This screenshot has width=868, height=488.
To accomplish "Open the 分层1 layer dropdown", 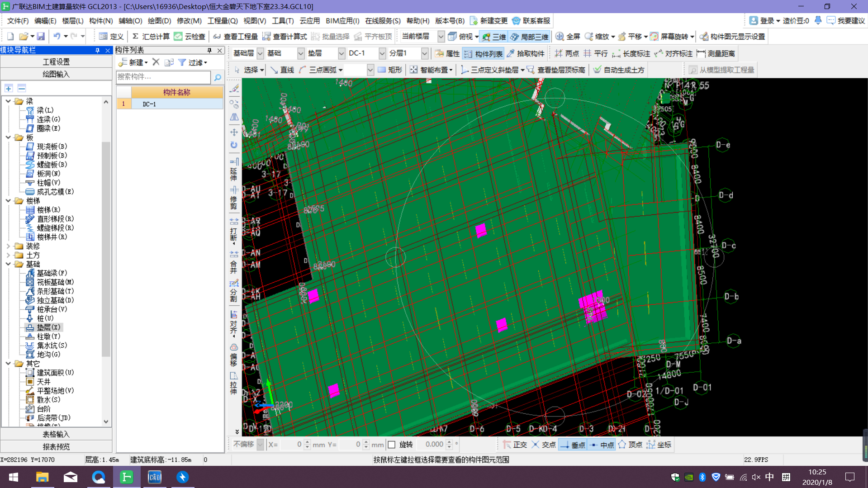I will 424,53.
